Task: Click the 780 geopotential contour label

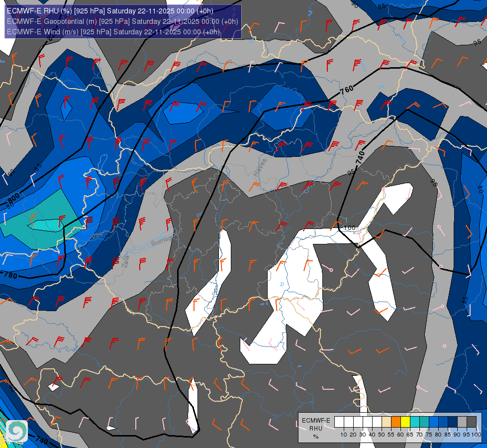Action: (x=11, y=275)
